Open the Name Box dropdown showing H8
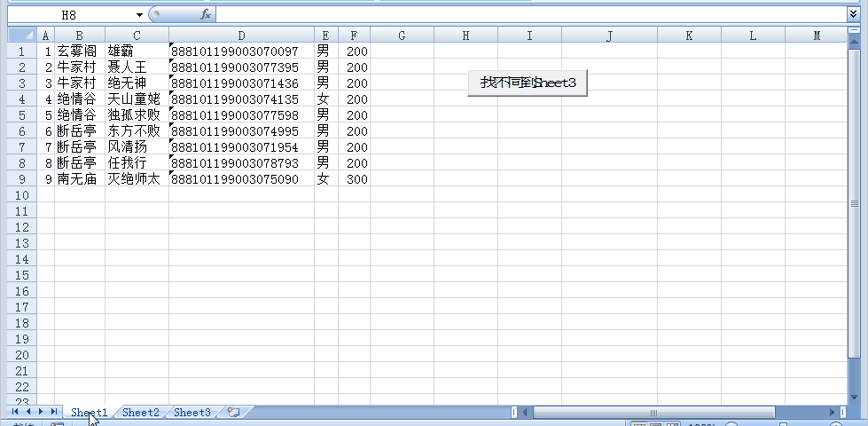868x426 pixels. (x=139, y=15)
